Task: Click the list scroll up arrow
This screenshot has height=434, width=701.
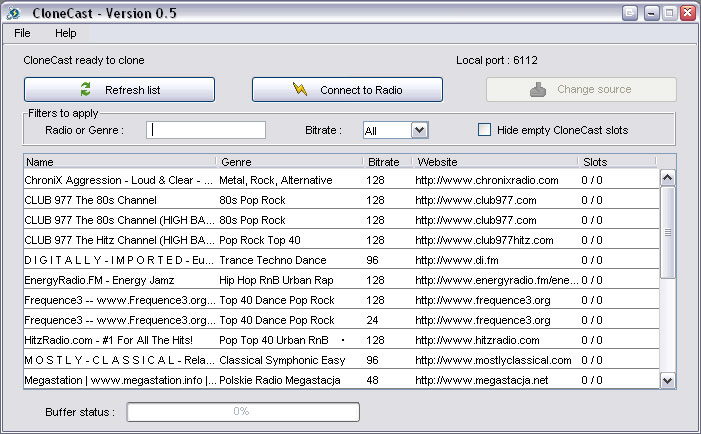Action: click(667, 178)
